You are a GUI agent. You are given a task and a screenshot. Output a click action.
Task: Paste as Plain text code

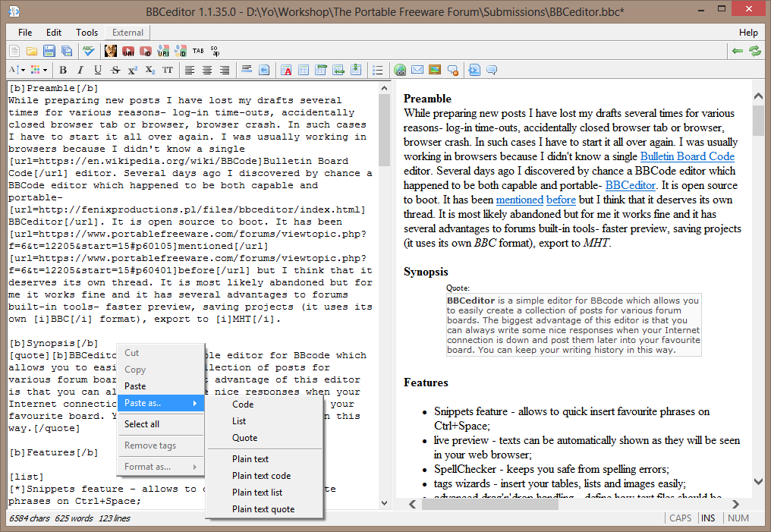tap(265, 476)
